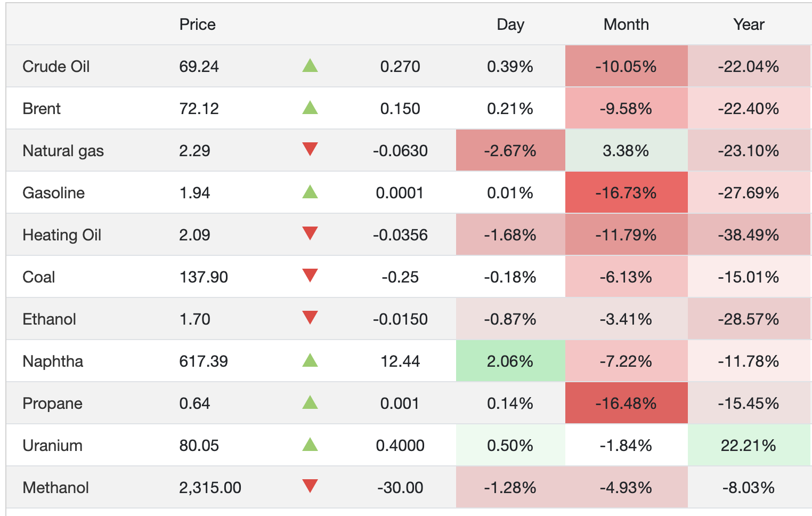Viewport: 812px width, 516px height.
Task: Open the Ethanol commodity link
Action: (49, 319)
